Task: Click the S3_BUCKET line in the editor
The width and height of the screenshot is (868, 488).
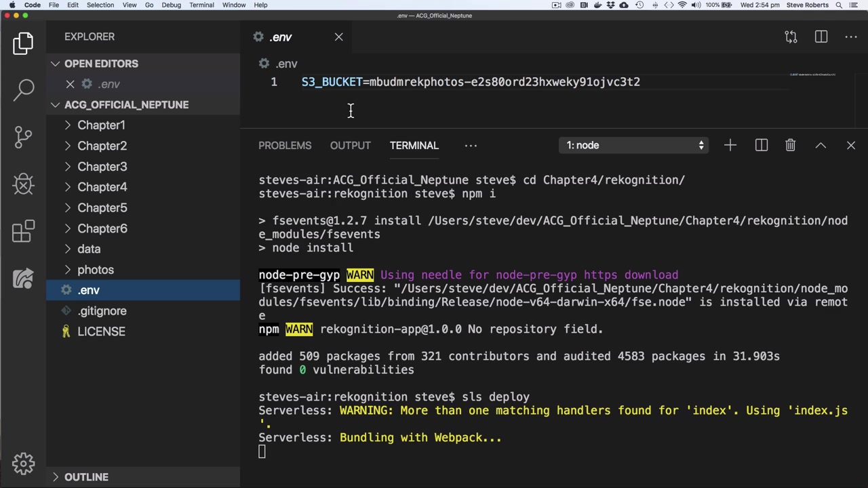Action: coord(471,82)
